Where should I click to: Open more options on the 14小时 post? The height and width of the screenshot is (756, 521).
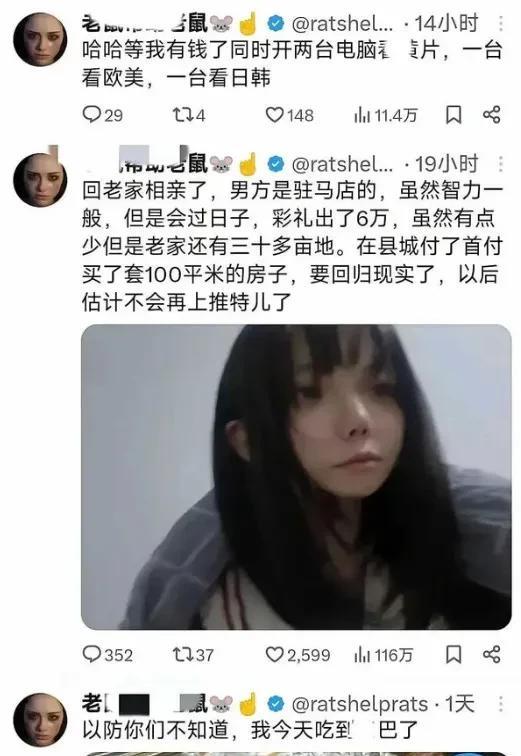[x=501, y=23]
